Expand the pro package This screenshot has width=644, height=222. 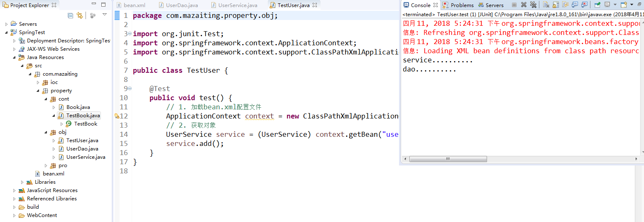[x=46, y=165]
